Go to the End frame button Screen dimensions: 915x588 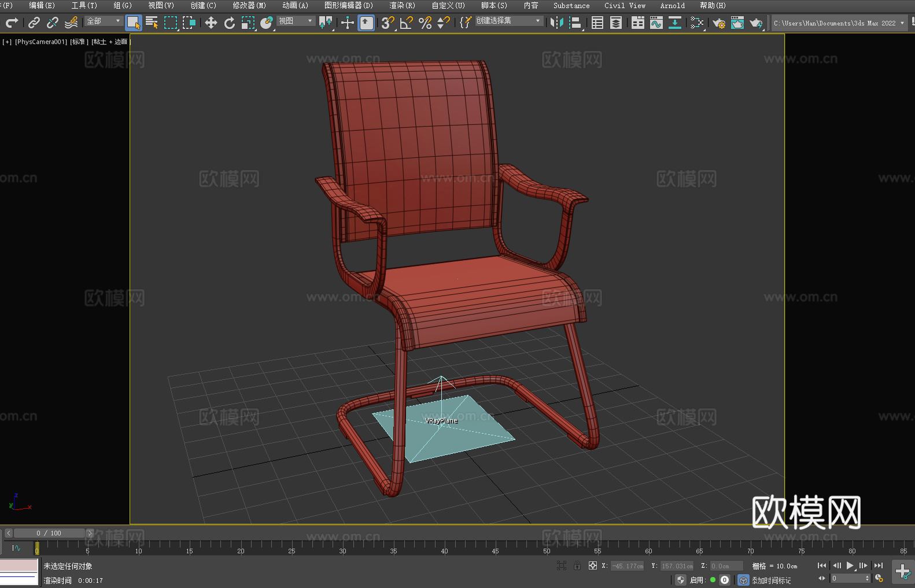tap(879, 565)
